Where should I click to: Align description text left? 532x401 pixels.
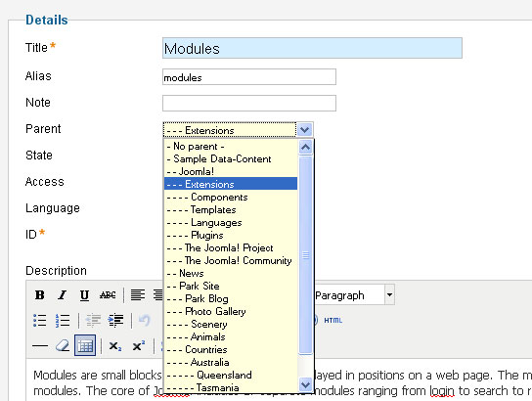(x=138, y=295)
